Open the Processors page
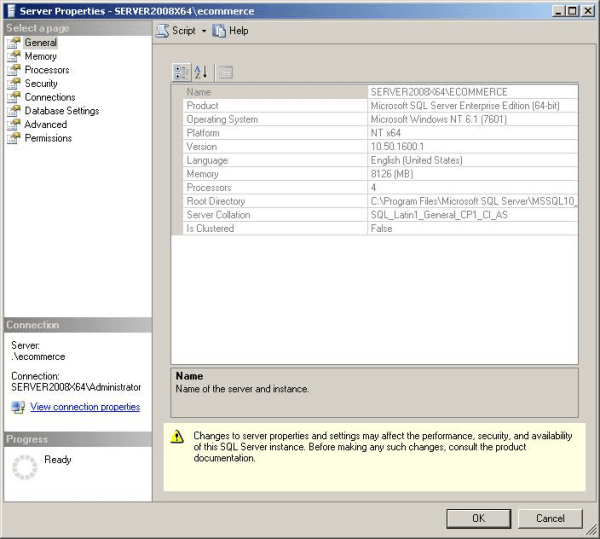This screenshot has width=600, height=539. click(x=47, y=70)
